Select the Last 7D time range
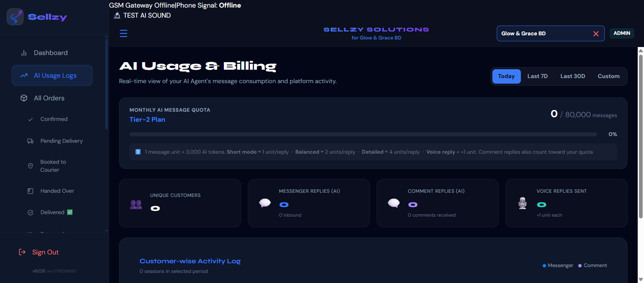This screenshot has height=283, width=644. 538,76
